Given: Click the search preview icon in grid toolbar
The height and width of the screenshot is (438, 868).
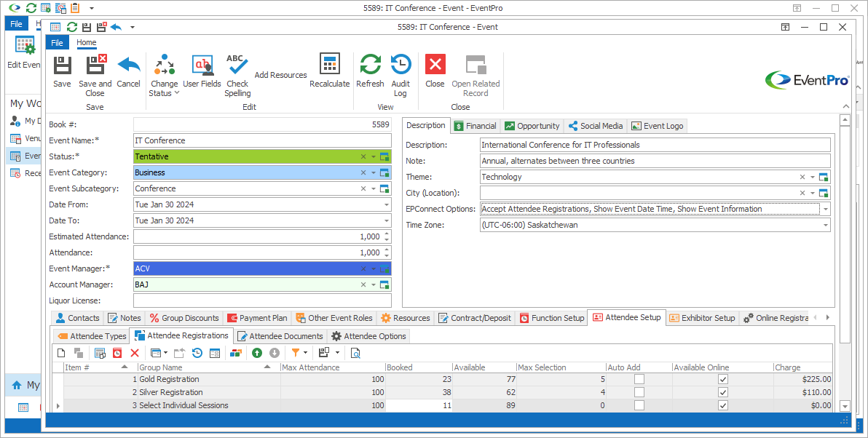Looking at the screenshot, I should [x=356, y=353].
